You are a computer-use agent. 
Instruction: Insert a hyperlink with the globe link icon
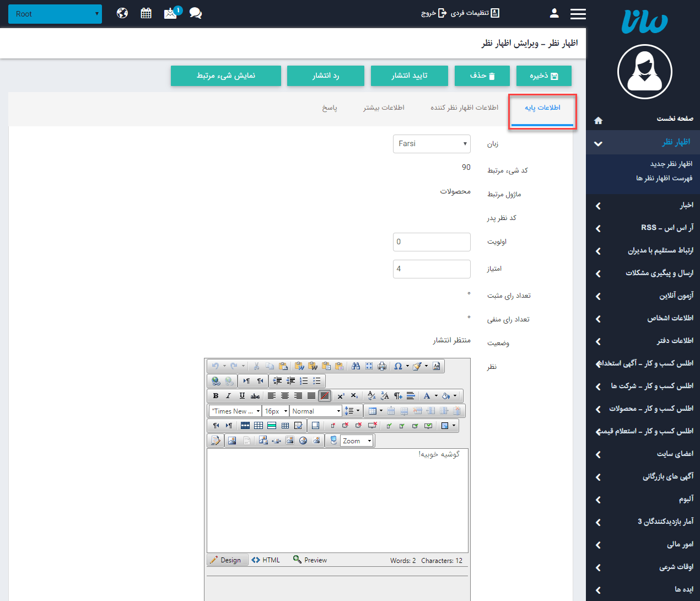(x=216, y=381)
